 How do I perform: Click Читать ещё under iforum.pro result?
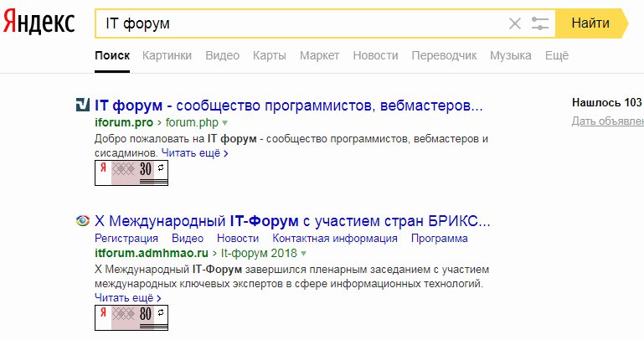pyautogui.click(x=194, y=153)
